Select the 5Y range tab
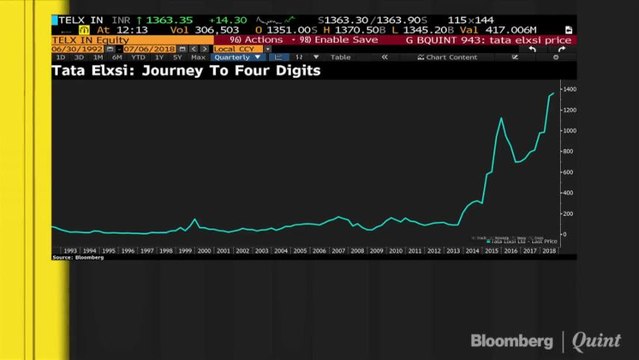This screenshot has height=360, width=639. point(177,57)
